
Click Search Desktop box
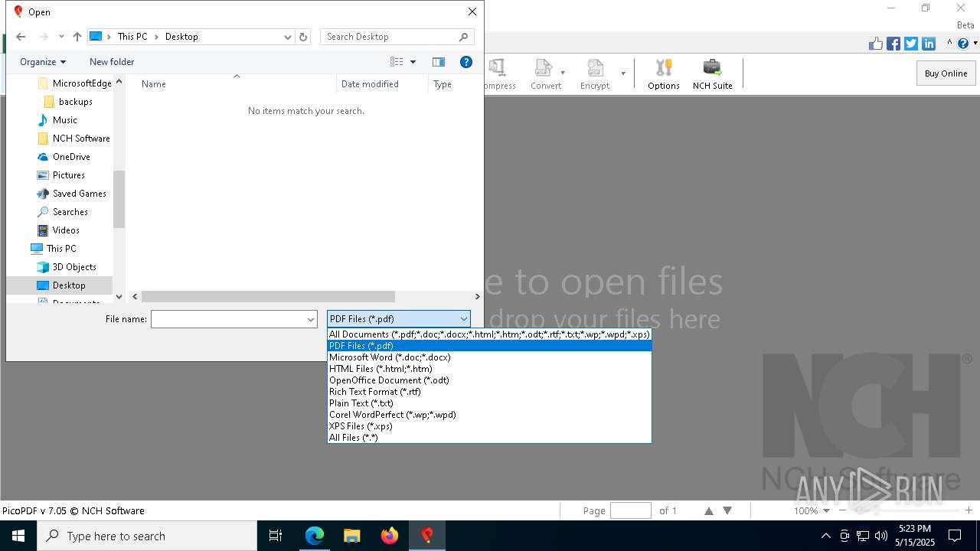(397, 37)
